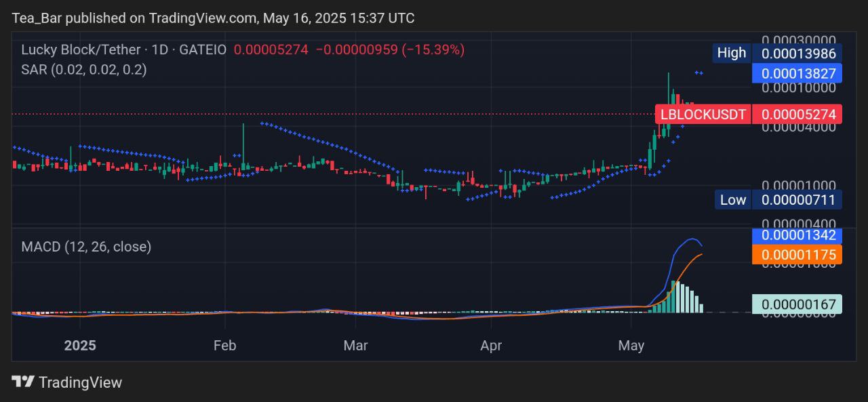Click the blue MACD line peak
This screenshot has height=402, width=868.
tap(692, 239)
